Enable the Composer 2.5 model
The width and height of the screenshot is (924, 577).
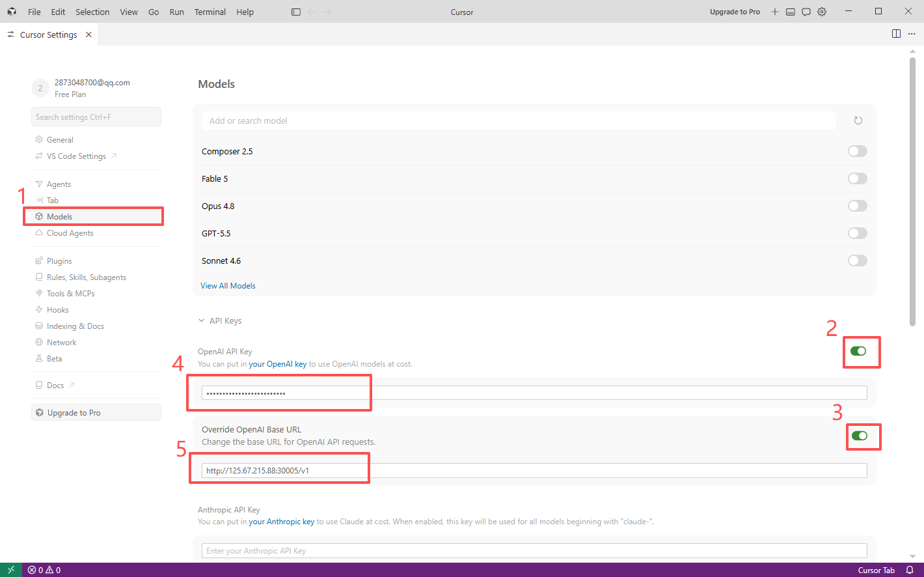[858, 151]
